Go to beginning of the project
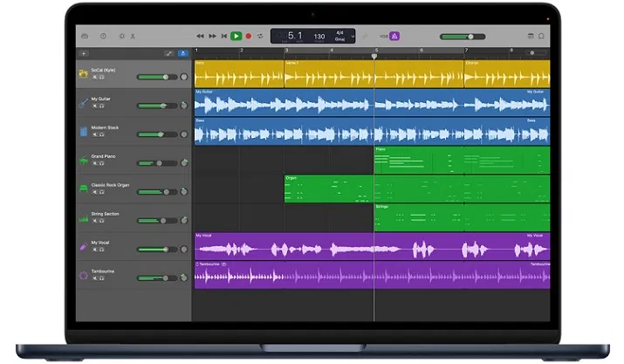 coord(224,37)
